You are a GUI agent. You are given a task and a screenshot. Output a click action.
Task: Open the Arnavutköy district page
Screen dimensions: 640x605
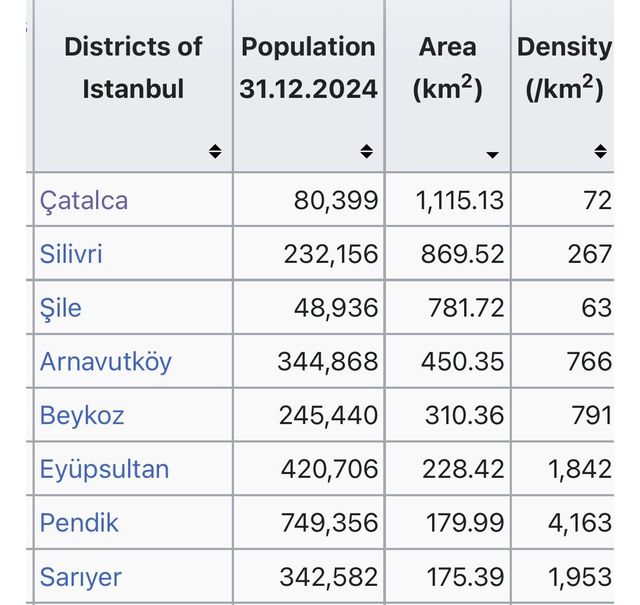(106, 361)
